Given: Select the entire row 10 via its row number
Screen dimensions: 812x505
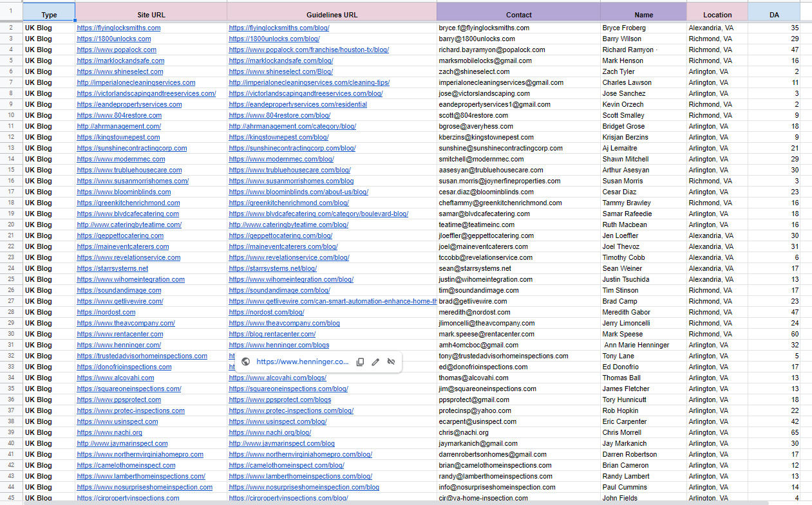Looking at the screenshot, I should pos(11,115).
